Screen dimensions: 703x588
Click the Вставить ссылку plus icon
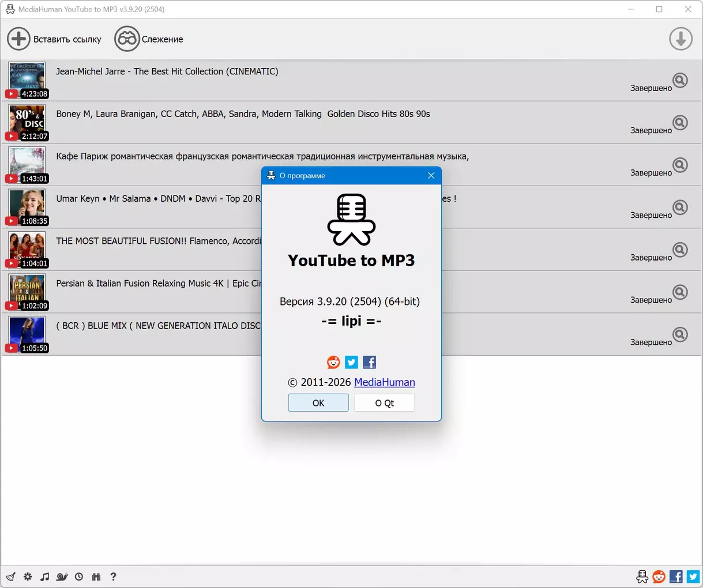click(18, 39)
